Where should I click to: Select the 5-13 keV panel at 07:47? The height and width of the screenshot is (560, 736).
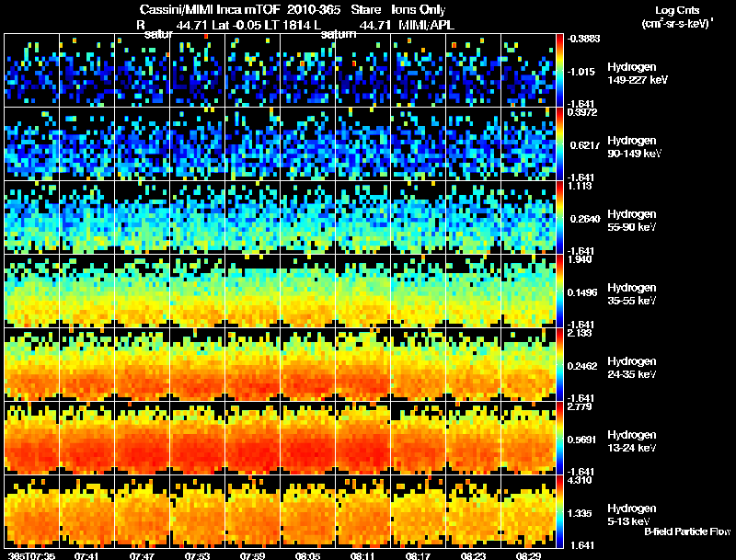pos(143,511)
